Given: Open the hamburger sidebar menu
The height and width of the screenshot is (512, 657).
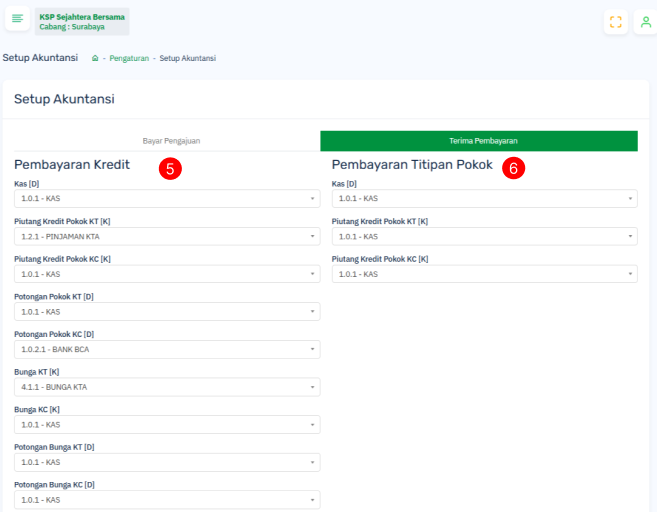Looking at the screenshot, I should [x=17, y=18].
